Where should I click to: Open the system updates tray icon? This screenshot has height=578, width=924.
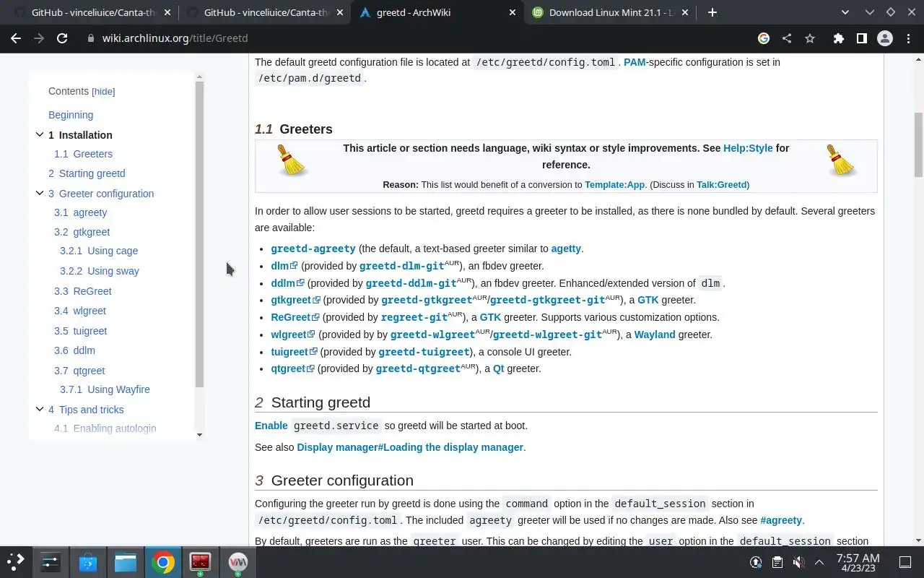(756, 562)
